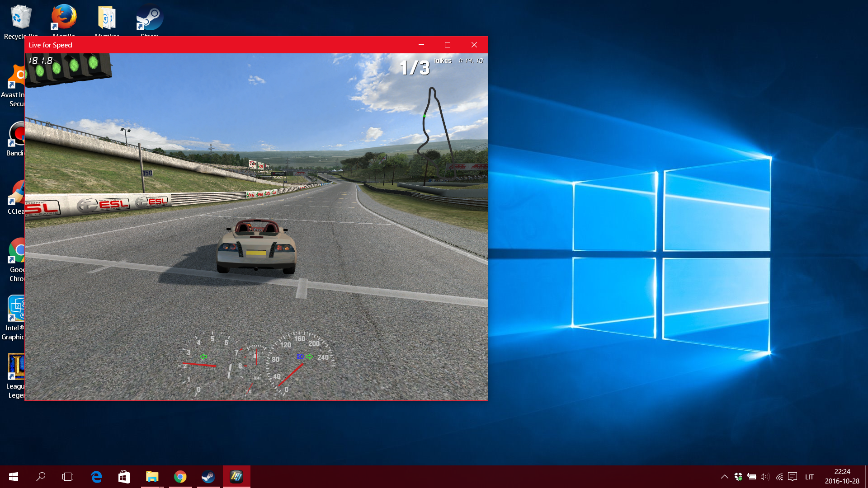Open the volume control in tray
Screen dimensions: 868x488
[x=765, y=477]
